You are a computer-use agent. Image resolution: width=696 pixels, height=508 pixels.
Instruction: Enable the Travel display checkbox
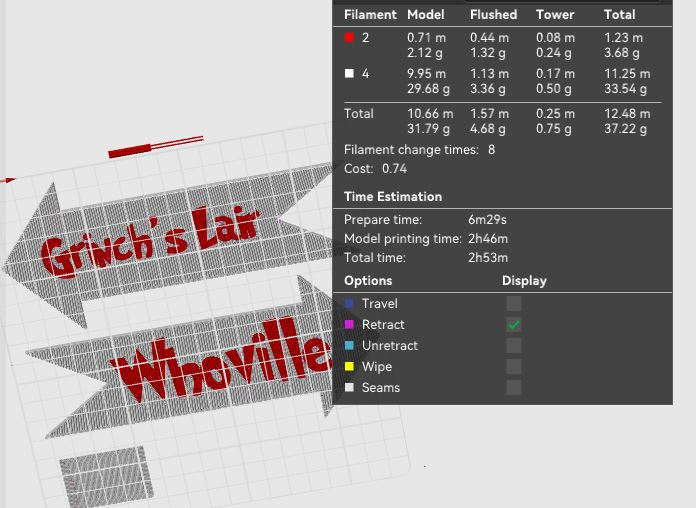pyautogui.click(x=514, y=304)
